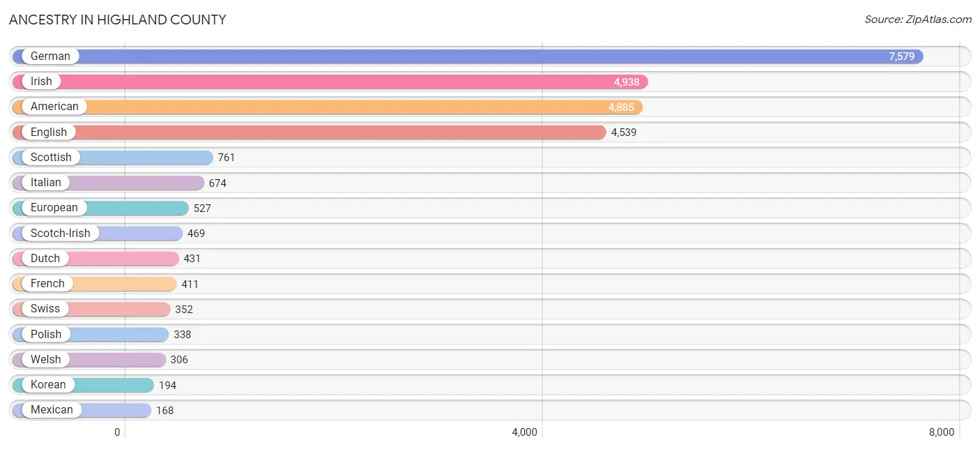Click the 0 axis tick label
Screen dimensions: 980x449
tap(117, 432)
